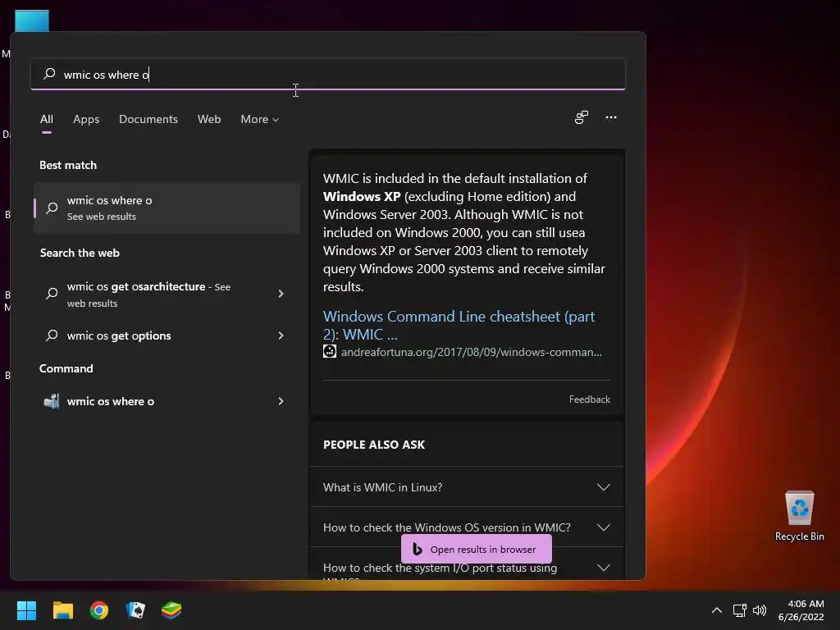Switch to the Apps tab
The image size is (840, 630).
tap(86, 119)
